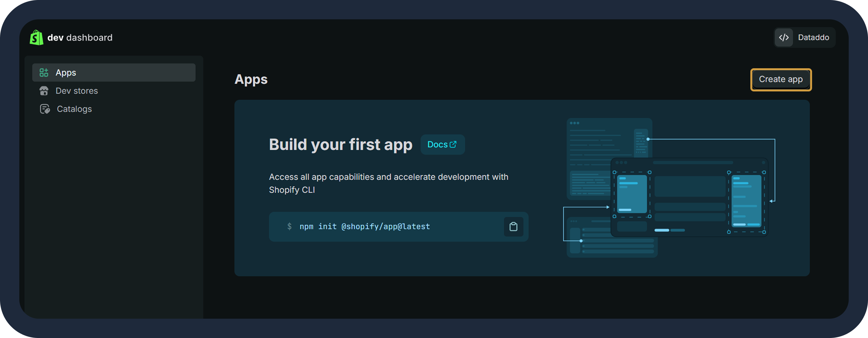Viewport: 868px width, 338px height.
Task: Click the Catalogs document icon in the sidebar
Action: [45, 108]
